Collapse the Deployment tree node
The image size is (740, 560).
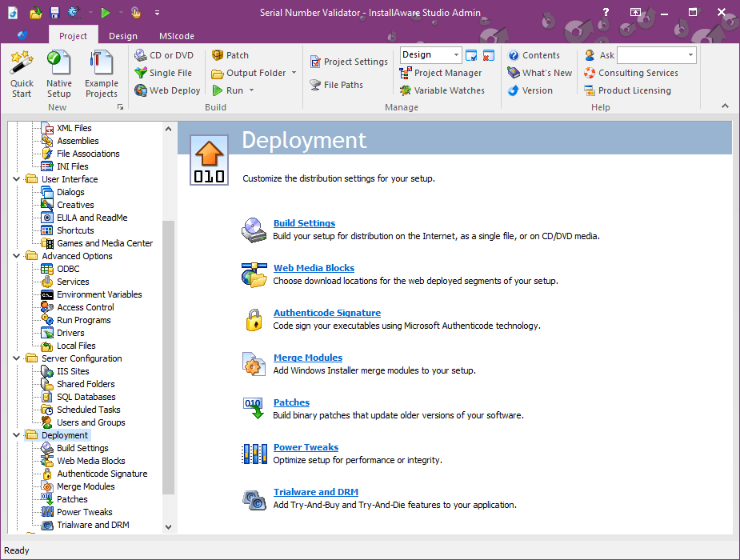point(16,434)
